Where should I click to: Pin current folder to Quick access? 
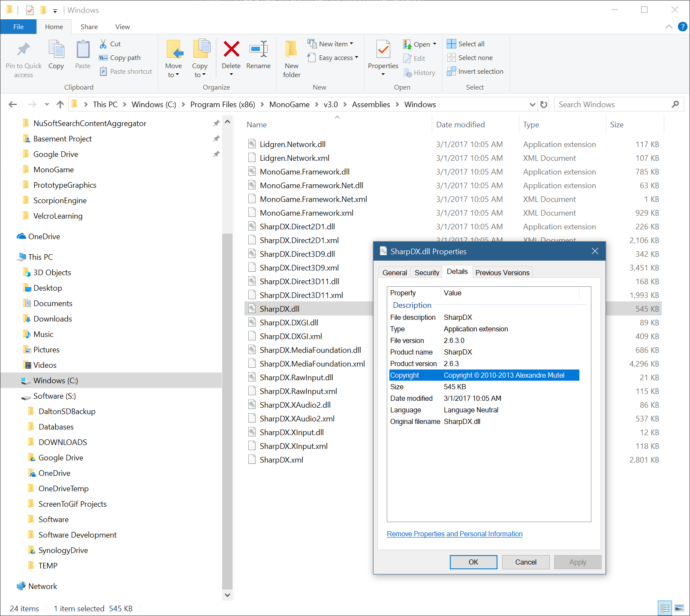pos(23,57)
